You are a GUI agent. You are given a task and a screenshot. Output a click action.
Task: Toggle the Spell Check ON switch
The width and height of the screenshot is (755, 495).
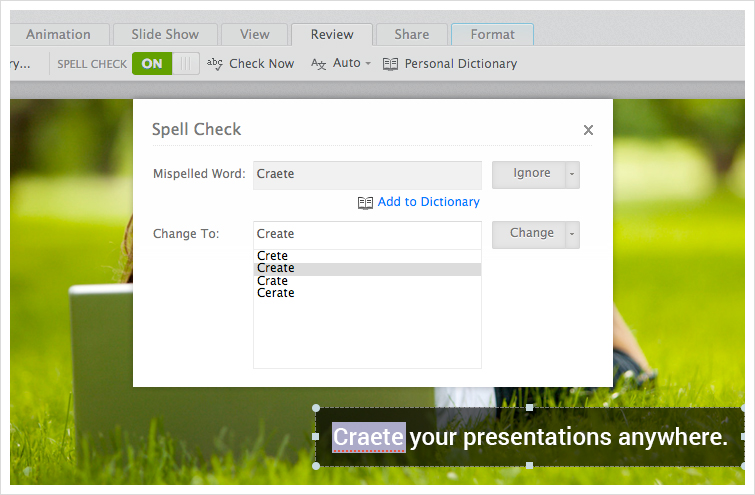coord(166,63)
